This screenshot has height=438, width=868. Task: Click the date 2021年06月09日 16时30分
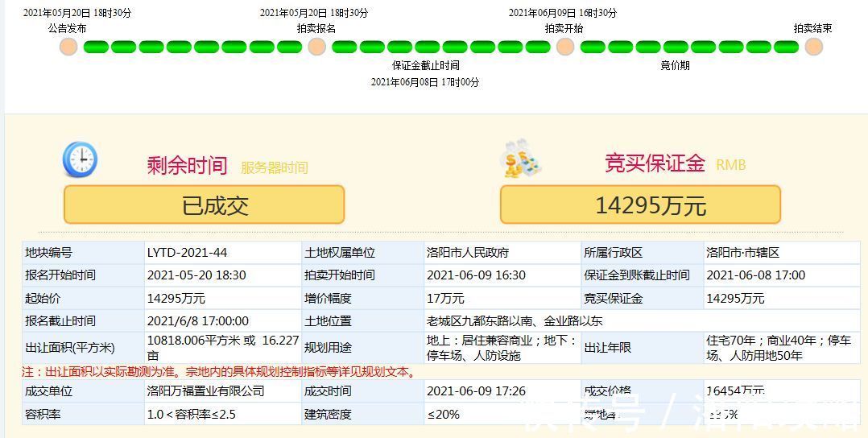pos(562,13)
